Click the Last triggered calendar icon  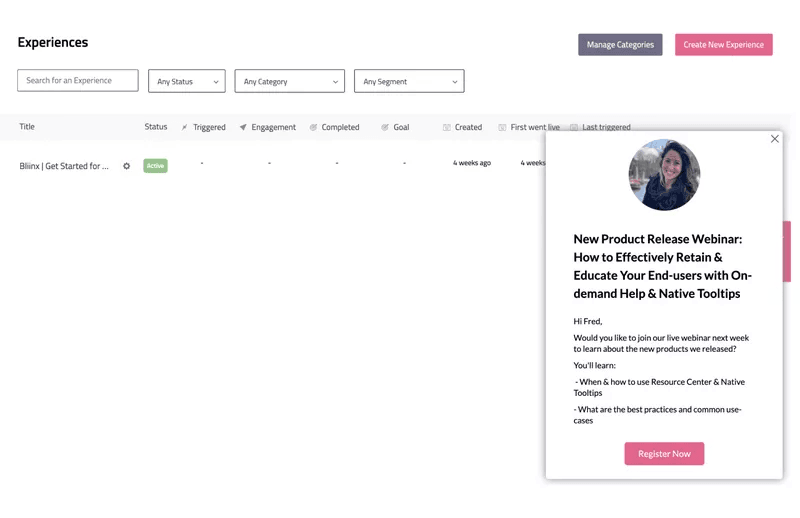click(x=574, y=128)
